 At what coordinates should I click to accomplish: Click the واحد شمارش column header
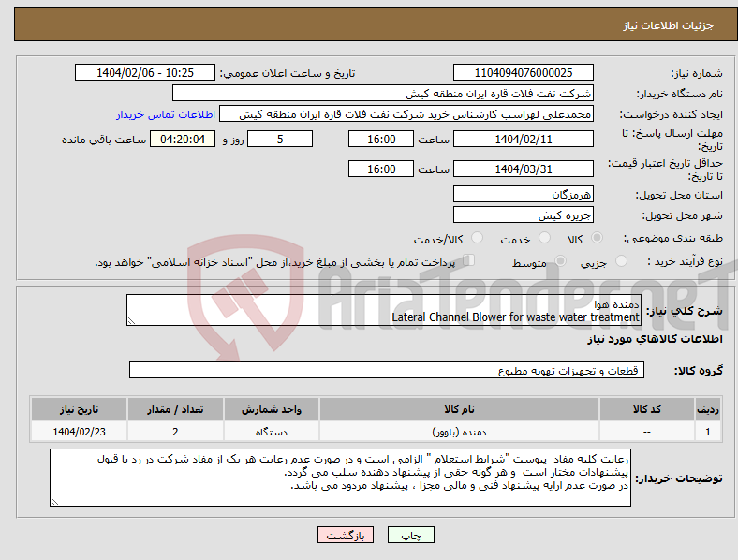[x=272, y=409]
